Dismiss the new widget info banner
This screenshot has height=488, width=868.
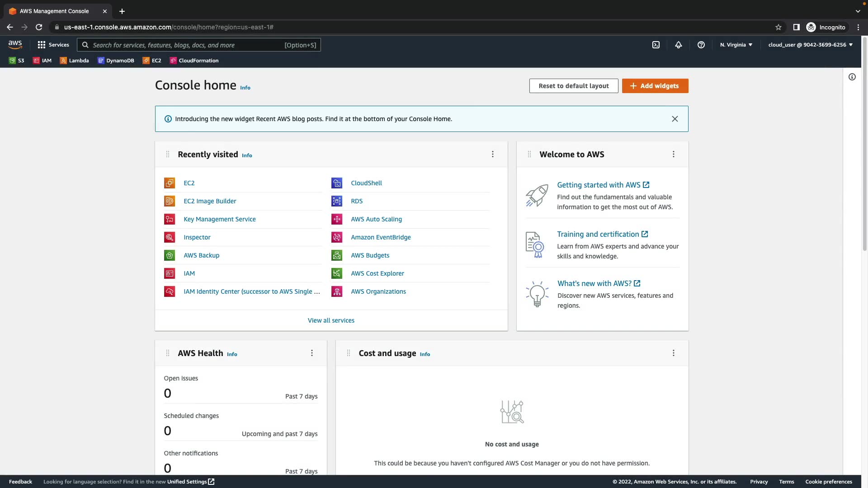(675, 119)
